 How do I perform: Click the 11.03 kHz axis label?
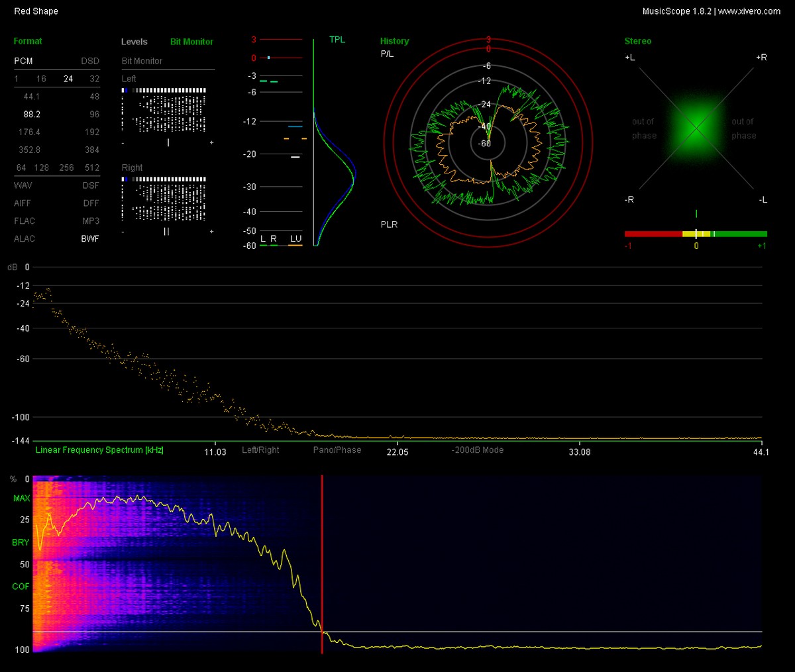[x=215, y=452]
